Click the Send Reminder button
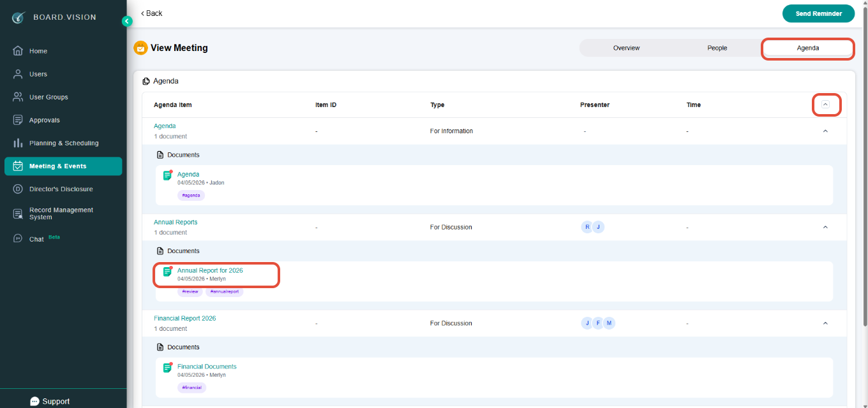868x408 pixels. [x=818, y=13]
